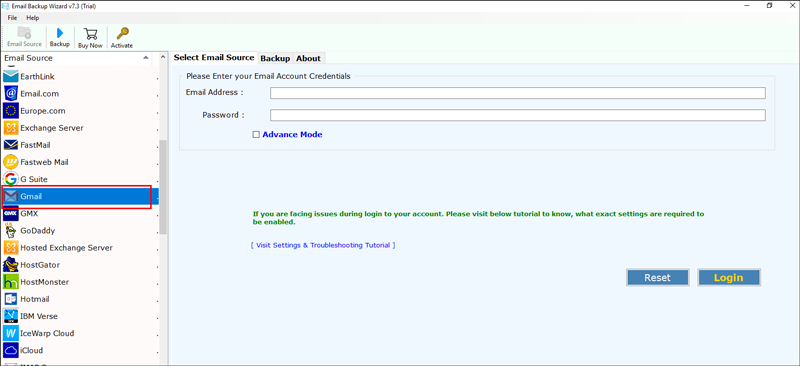
Task: Click the Reset button
Action: click(x=658, y=278)
